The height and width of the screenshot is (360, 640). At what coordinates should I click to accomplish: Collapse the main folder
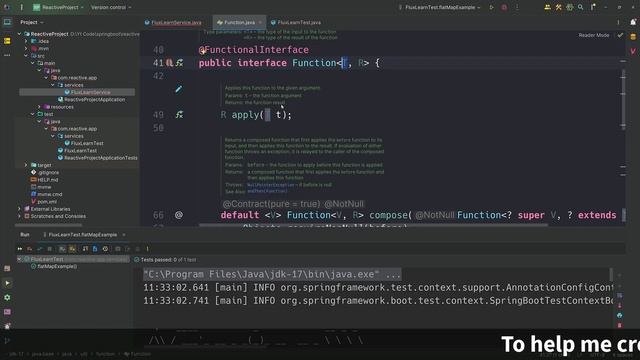pos(33,63)
